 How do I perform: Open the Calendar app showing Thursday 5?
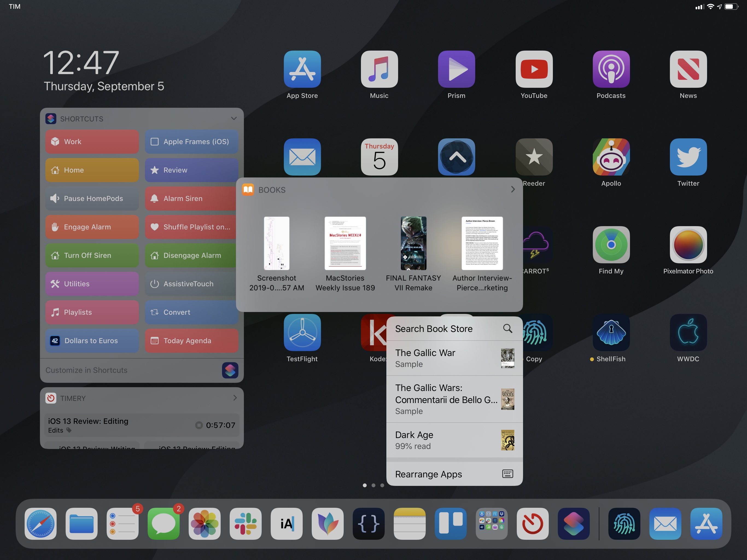tap(379, 157)
